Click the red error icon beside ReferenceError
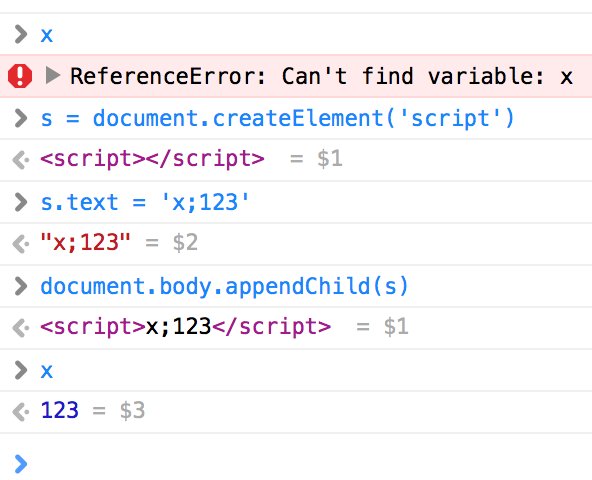 [20, 76]
